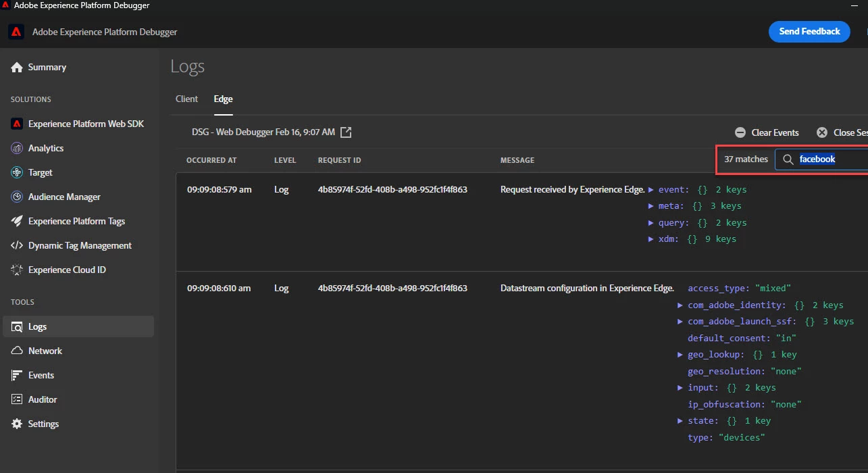The image size is (868, 473).
Task: Click the Auditor checklist icon
Action: point(17,399)
